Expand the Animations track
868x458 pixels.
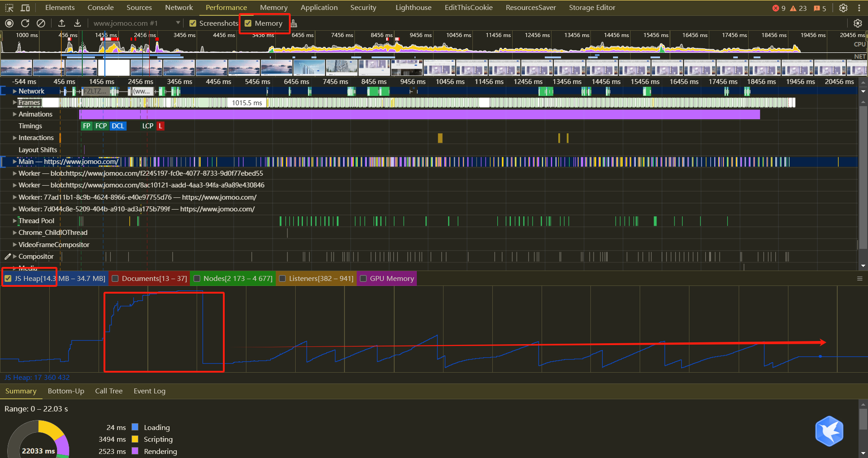click(15, 114)
